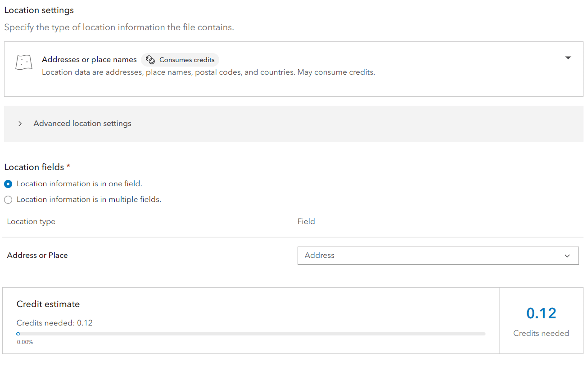This screenshot has height=367, width=588.
Task: Click the Credit estimate heading
Action: pos(48,304)
